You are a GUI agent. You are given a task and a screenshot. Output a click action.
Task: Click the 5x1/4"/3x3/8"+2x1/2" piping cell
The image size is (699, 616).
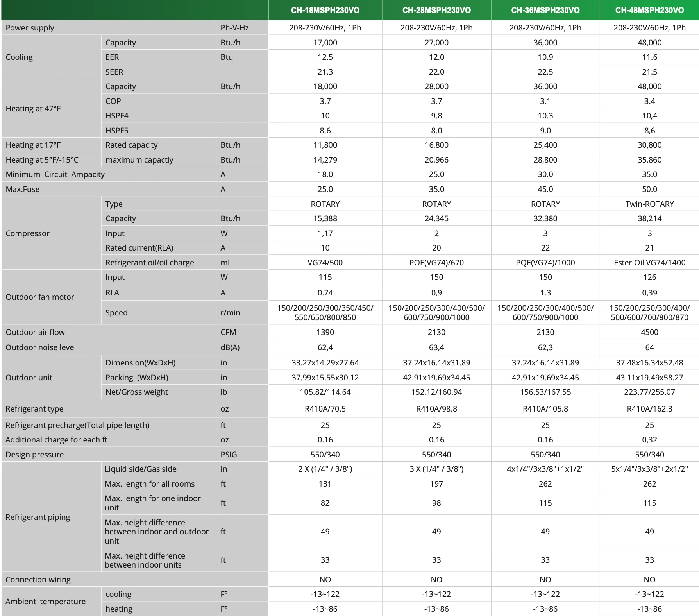tap(649, 469)
